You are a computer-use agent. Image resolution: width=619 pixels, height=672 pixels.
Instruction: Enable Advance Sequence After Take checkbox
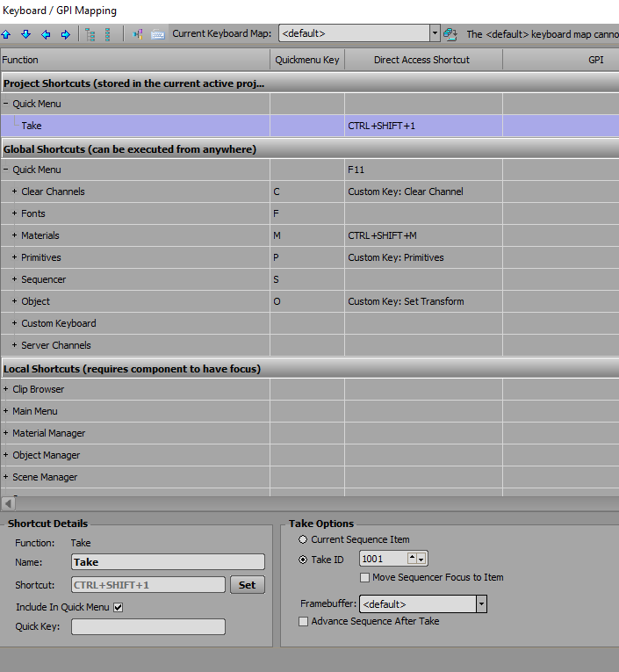coord(303,621)
